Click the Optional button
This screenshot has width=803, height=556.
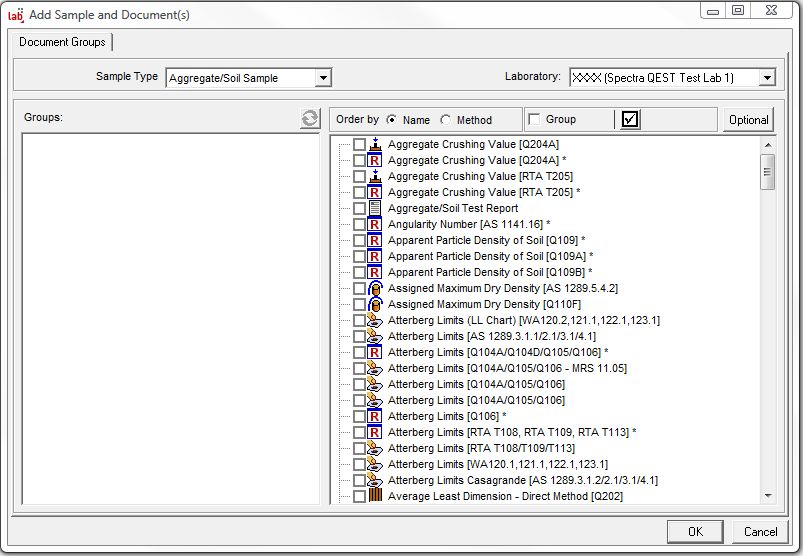(x=748, y=120)
